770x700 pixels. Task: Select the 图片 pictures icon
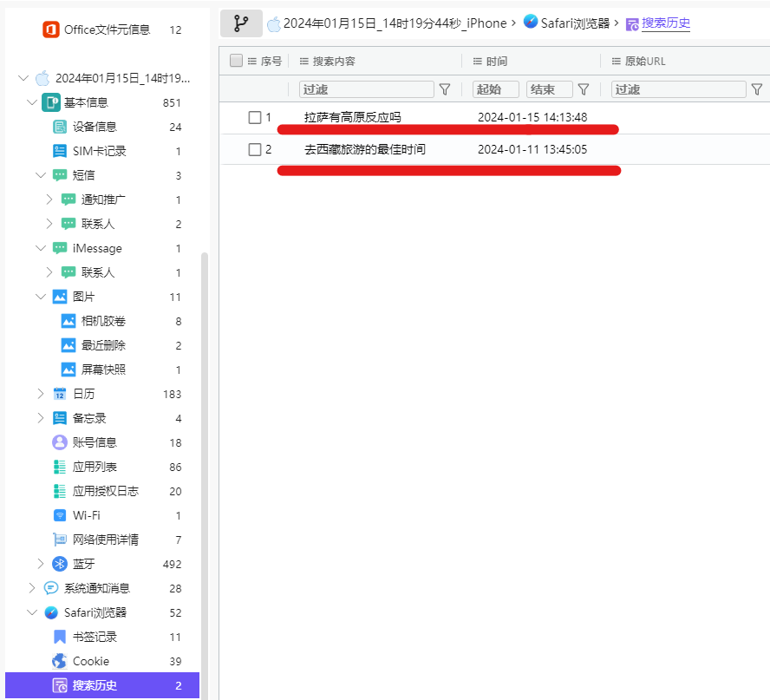(60, 297)
